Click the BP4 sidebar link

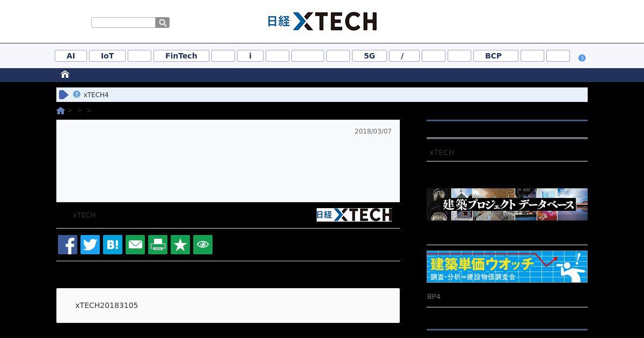[434, 297]
